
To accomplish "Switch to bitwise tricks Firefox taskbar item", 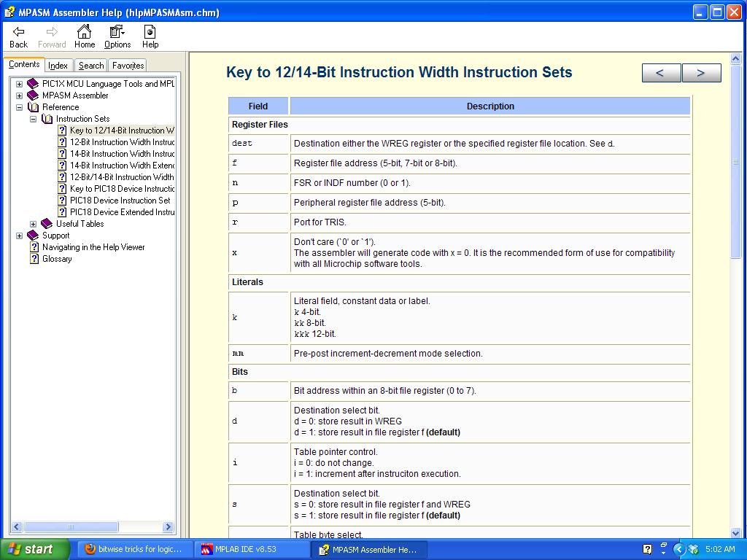I will click(134, 550).
